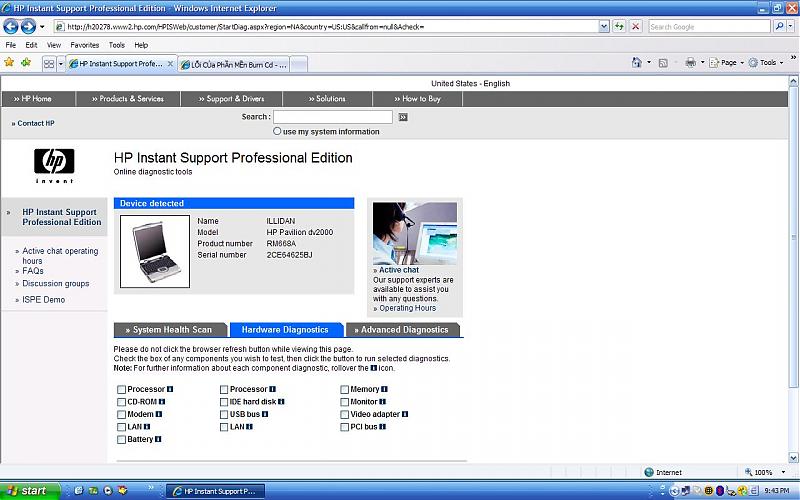This screenshot has width=800, height=500.
Task: Click the Refresh page icon
Action: 620,27
